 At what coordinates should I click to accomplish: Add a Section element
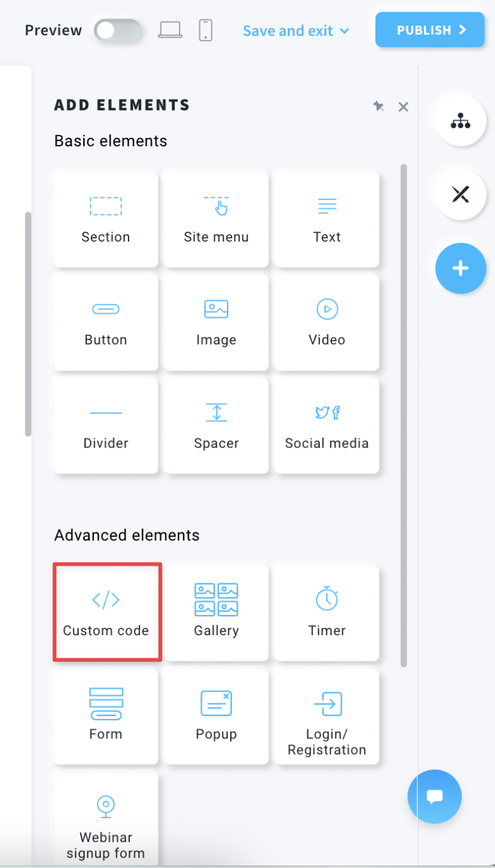pos(106,219)
